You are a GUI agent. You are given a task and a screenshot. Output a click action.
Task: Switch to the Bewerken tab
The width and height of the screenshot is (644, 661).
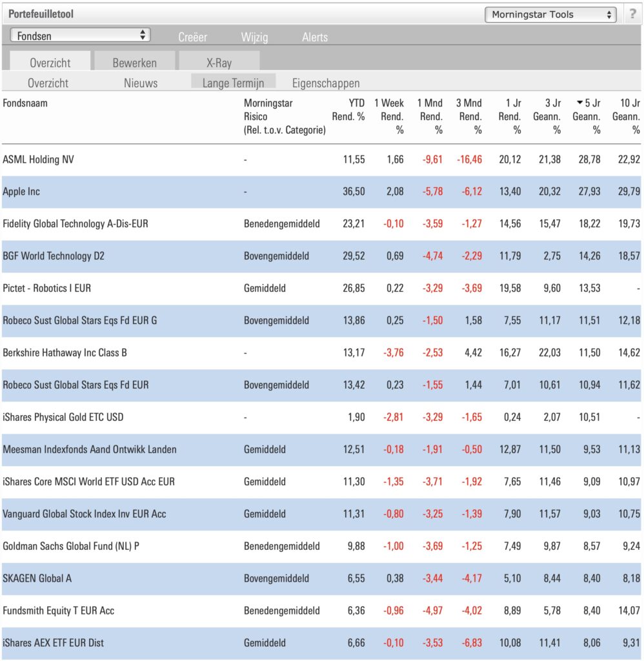pos(134,61)
